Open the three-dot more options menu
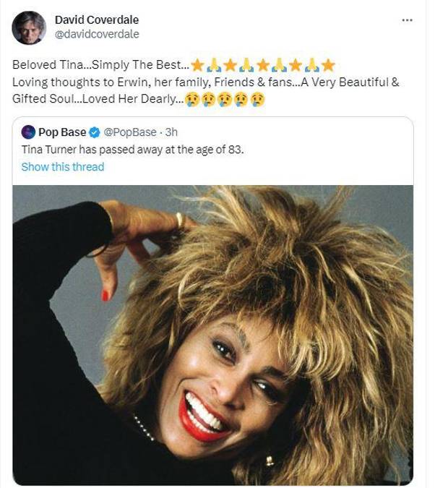This screenshot has width=448, height=488. tap(407, 20)
